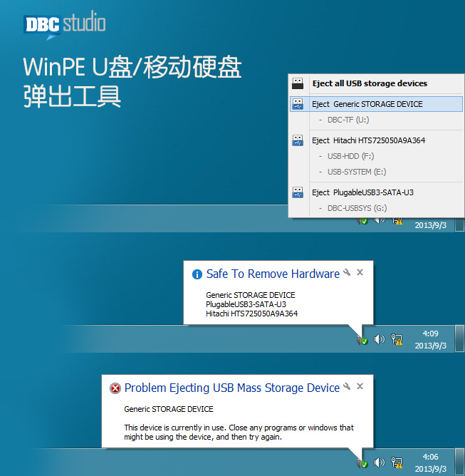The image size is (465, 476).
Task: Click Hitachi HTS725050A9A364 in Safe To Remove balloon
Action: coord(252,314)
